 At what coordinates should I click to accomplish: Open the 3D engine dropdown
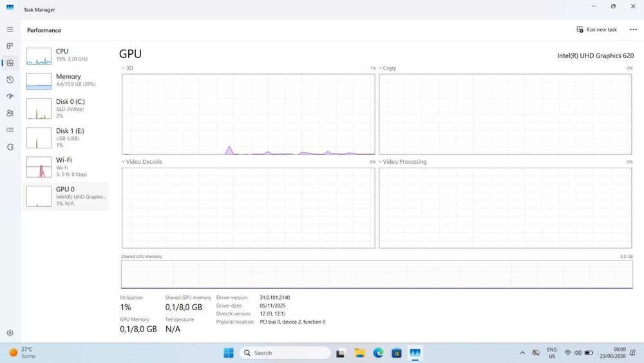[x=127, y=68]
